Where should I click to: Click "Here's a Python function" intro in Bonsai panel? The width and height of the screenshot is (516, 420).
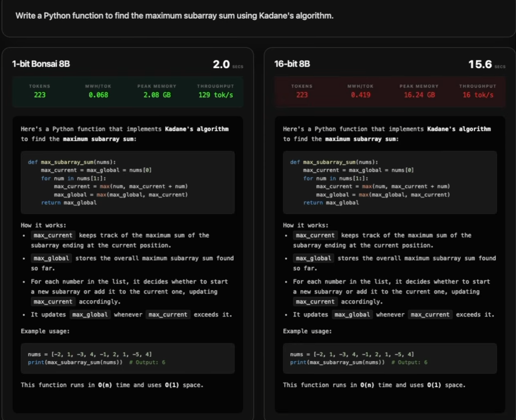click(x=125, y=134)
